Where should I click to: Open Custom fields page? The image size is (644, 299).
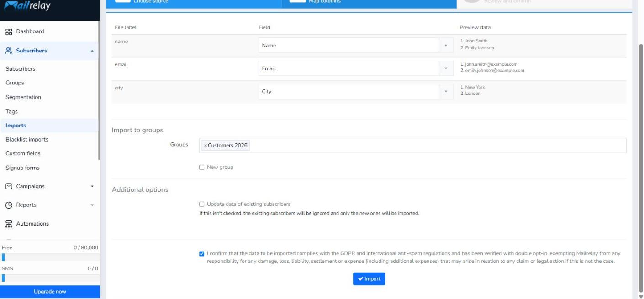[x=23, y=153]
